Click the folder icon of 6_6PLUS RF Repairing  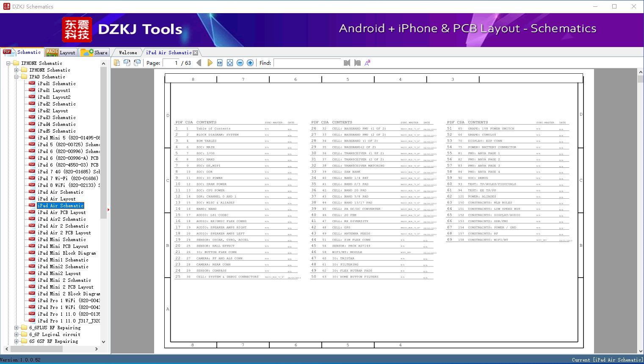tap(24, 328)
